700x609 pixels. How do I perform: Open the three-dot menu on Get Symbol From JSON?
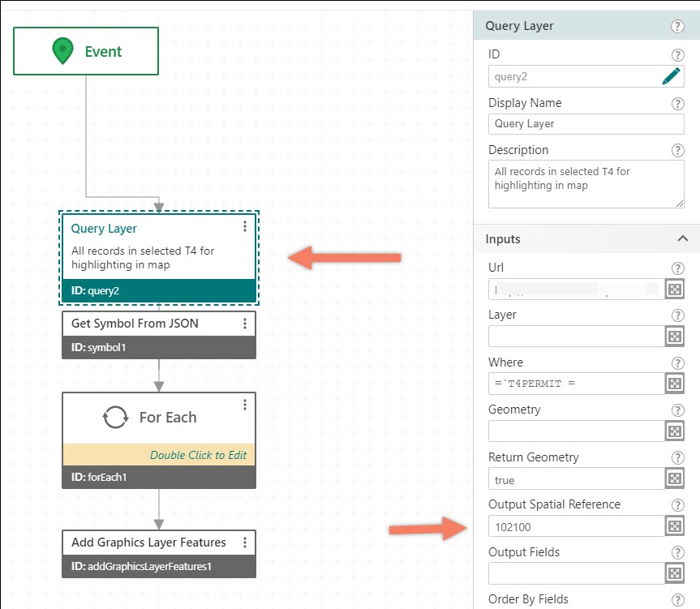245,324
